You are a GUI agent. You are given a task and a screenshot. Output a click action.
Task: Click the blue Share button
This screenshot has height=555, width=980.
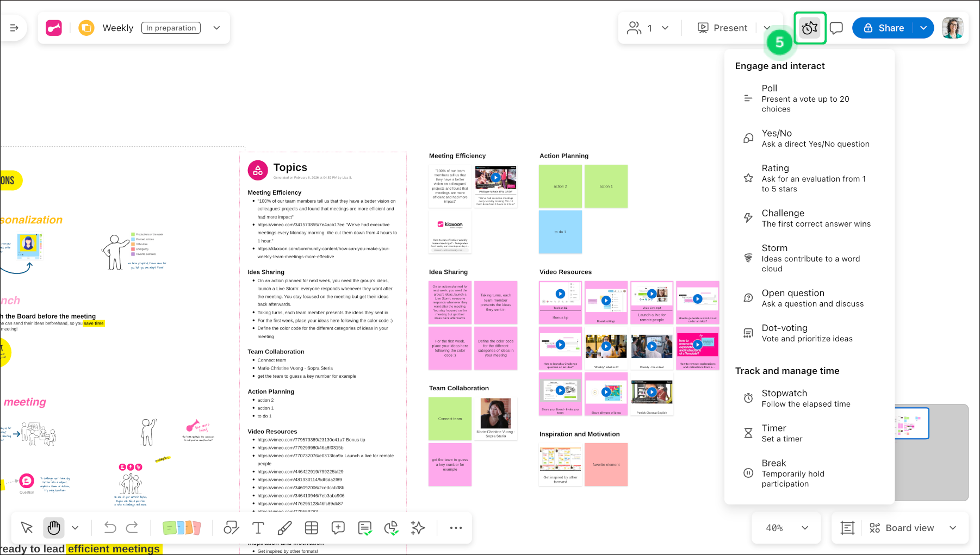click(x=884, y=28)
